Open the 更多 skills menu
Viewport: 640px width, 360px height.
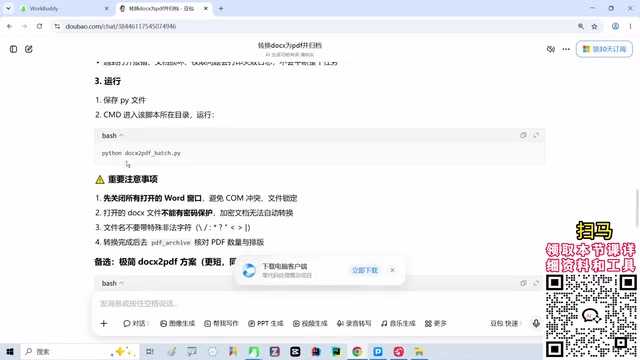[x=436, y=324]
